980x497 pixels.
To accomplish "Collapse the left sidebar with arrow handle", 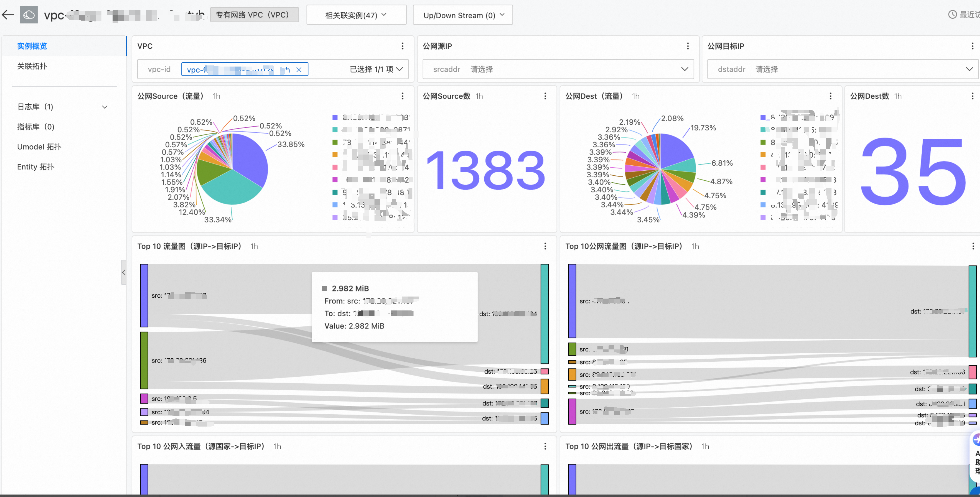I will click(x=124, y=272).
